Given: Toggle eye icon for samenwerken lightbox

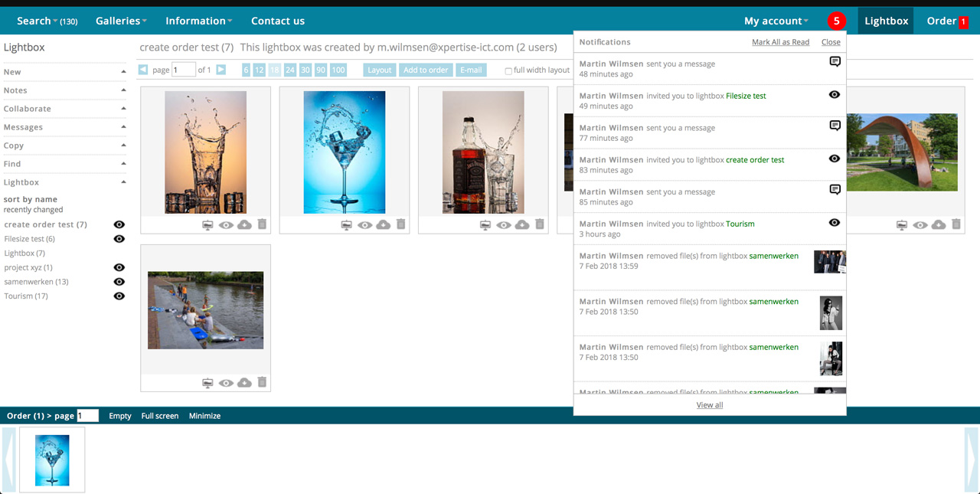Looking at the screenshot, I should coord(119,282).
